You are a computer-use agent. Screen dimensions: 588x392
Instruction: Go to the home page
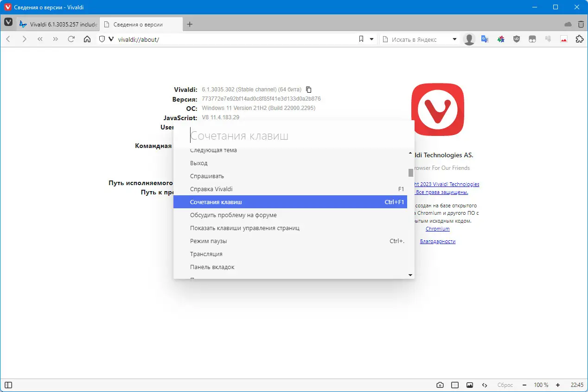87,39
